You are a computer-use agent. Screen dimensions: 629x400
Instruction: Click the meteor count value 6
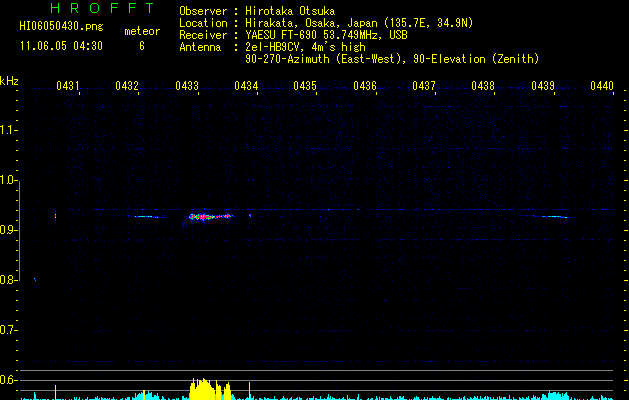pos(142,46)
